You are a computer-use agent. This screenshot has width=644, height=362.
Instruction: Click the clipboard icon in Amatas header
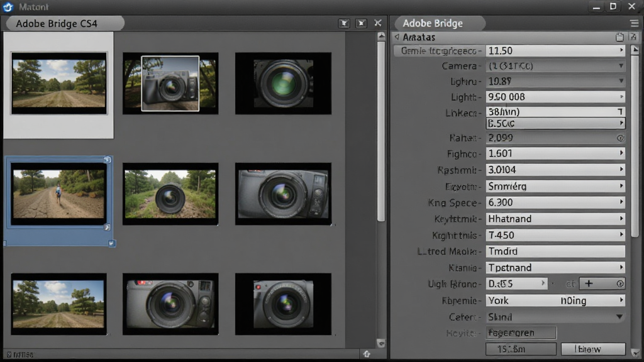[619, 37]
